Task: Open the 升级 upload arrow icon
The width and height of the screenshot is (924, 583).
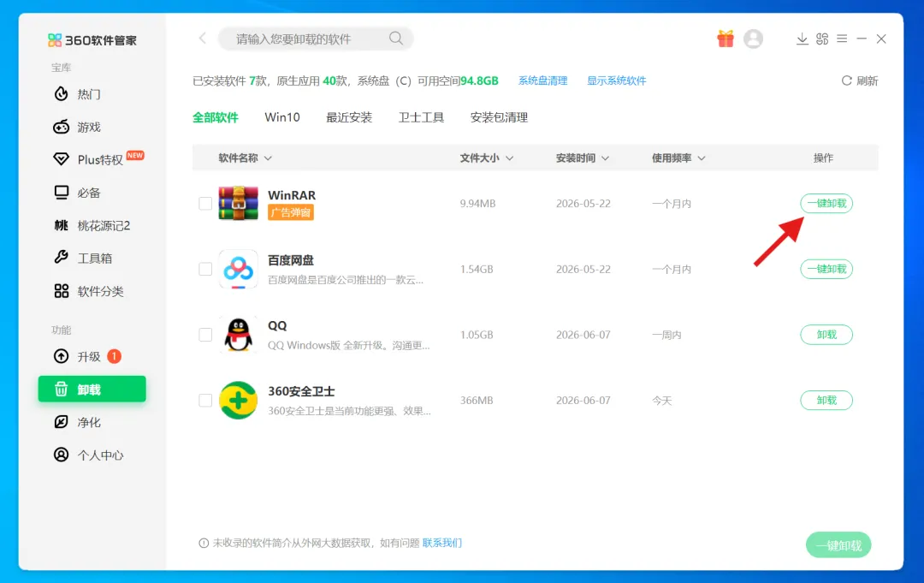Action: coord(62,356)
